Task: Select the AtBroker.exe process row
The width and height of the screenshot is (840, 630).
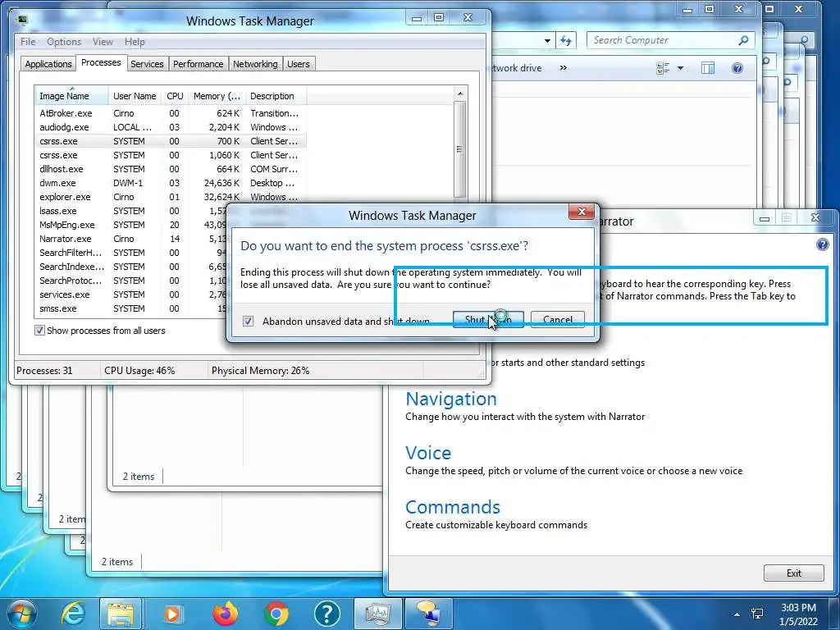Action: point(171,113)
